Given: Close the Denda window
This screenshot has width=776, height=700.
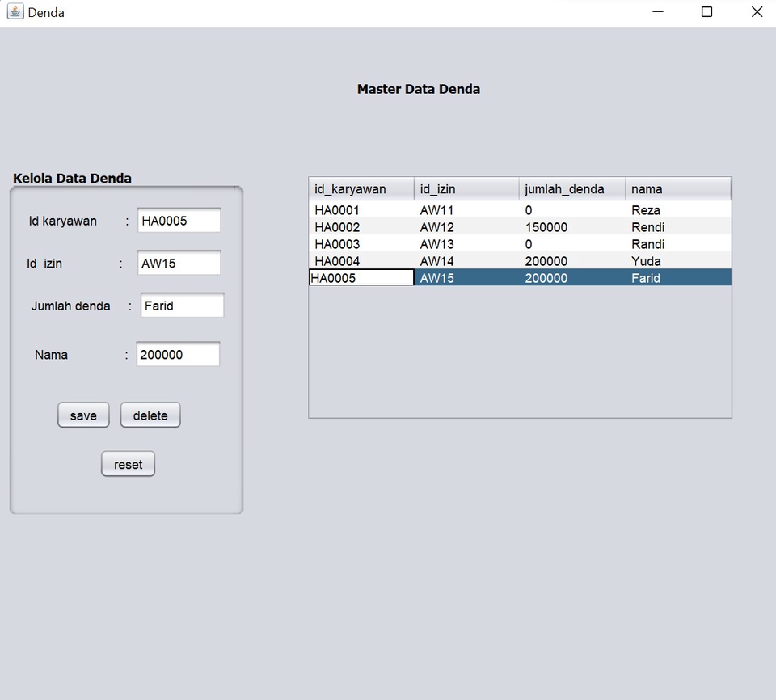Looking at the screenshot, I should 757,12.
